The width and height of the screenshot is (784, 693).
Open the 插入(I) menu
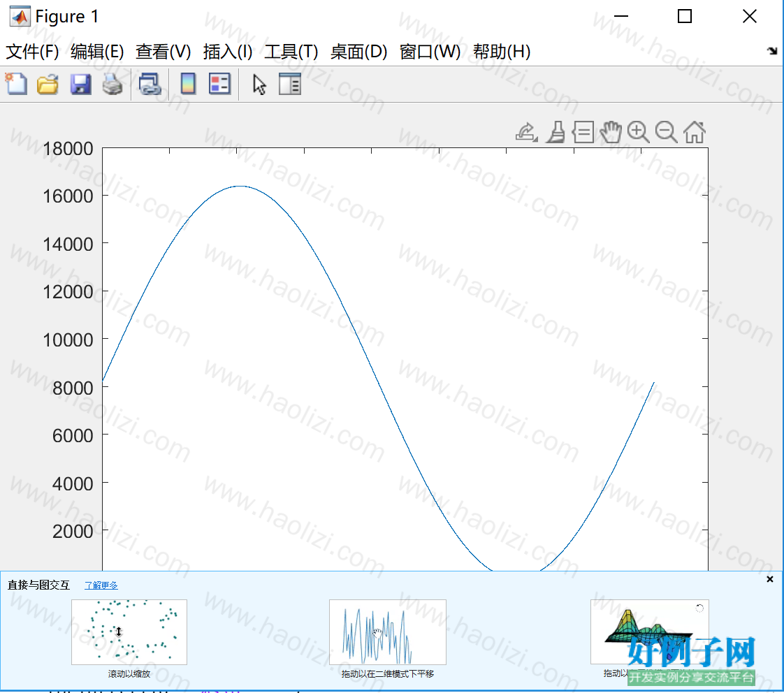pyautogui.click(x=228, y=52)
